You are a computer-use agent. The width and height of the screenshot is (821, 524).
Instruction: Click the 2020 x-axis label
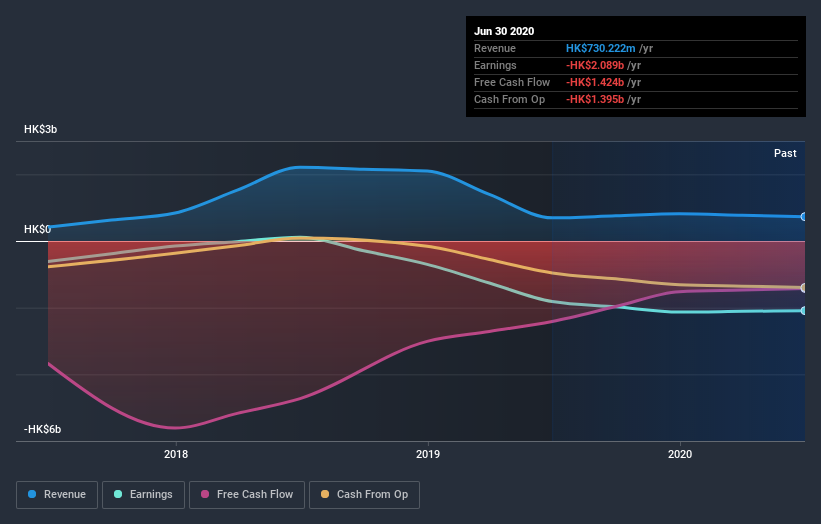point(680,454)
